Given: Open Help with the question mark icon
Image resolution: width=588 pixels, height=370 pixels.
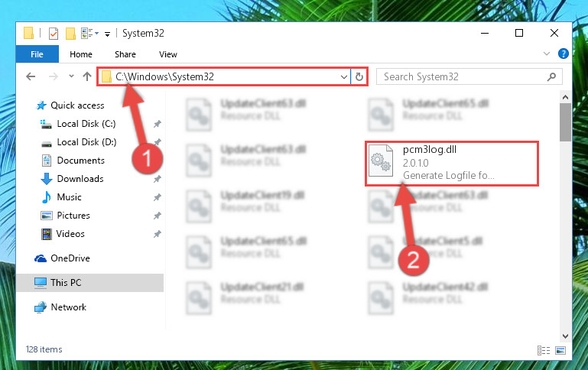Looking at the screenshot, I should (x=564, y=54).
